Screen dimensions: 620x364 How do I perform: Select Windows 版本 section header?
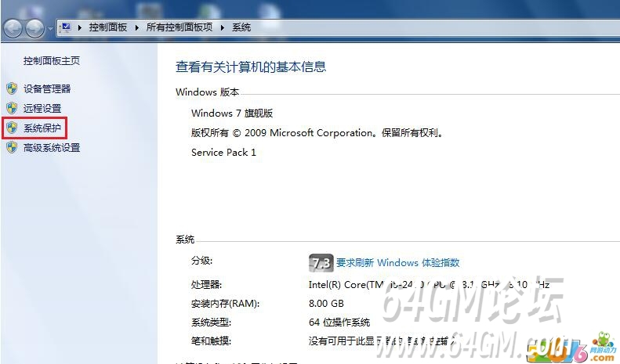[208, 92]
